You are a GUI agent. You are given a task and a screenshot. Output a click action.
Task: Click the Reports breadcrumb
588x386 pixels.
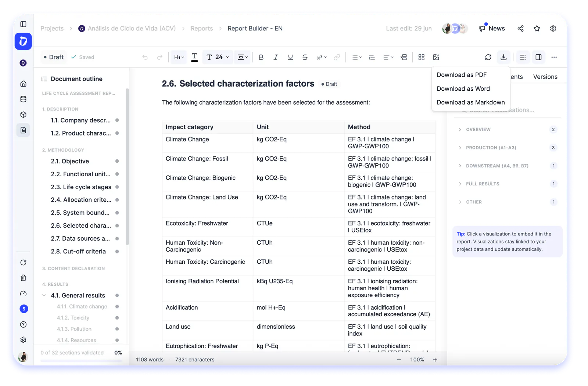[x=201, y=29]
